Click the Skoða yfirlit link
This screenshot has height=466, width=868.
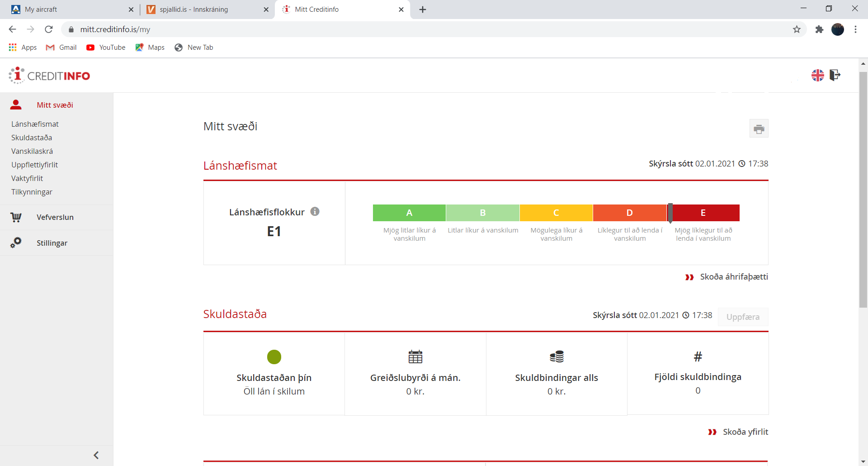[745, 432]
